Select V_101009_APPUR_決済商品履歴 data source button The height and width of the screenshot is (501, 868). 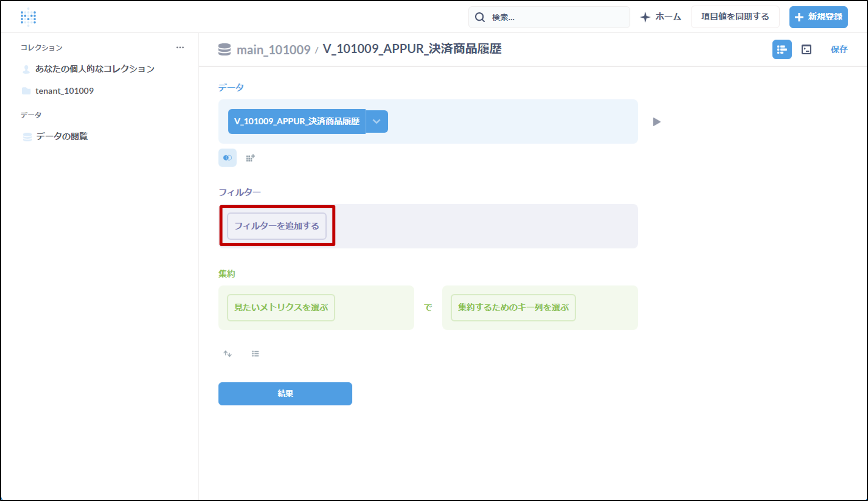[x=296, y=122]
